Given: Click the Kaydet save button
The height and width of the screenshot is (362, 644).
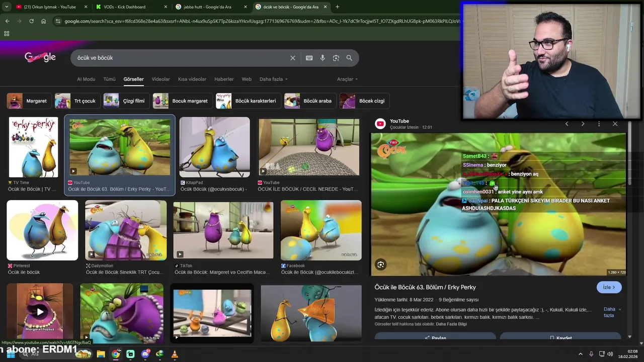Looking at the screenshot, I should 560,338.
